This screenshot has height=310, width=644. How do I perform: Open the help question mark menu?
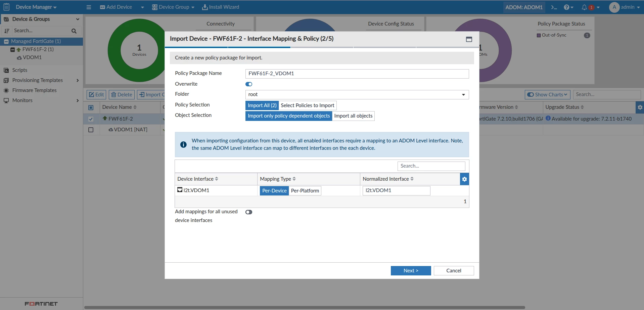[x=568, y=7]
